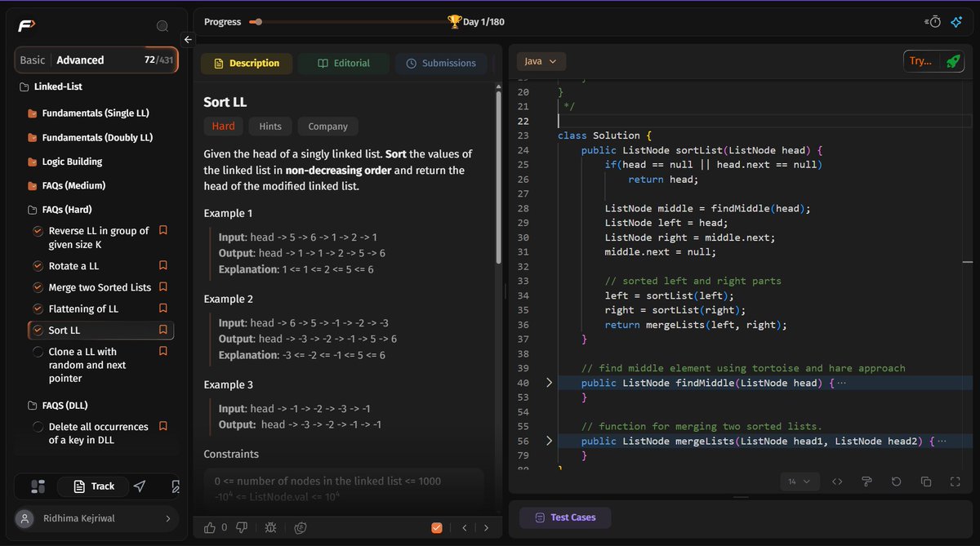
Task: Expand the folded findMiddle method at line 40
Action: pos(549,382)
